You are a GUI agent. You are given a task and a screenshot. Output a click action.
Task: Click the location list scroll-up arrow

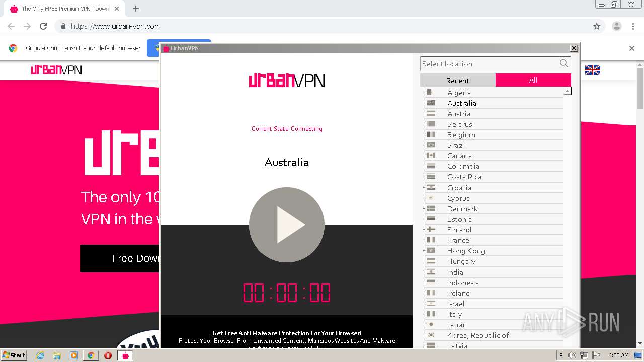click(x=567, y=92)
